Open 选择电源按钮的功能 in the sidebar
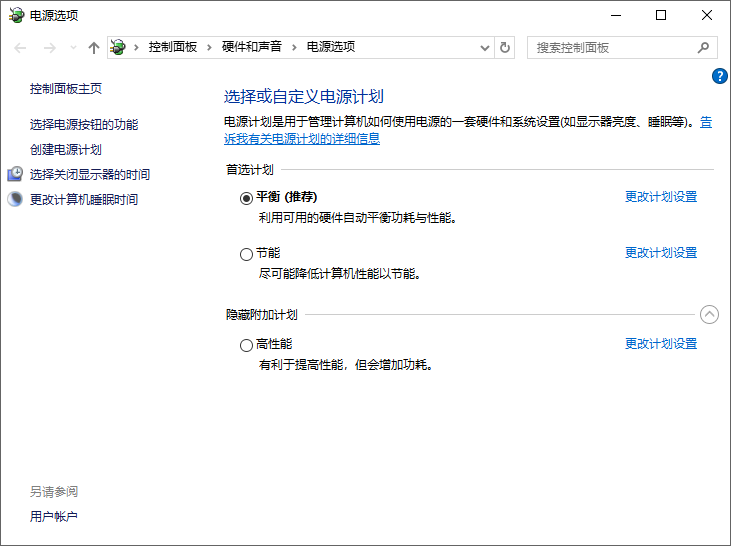The image size is (731, 546). pos(84,124)
